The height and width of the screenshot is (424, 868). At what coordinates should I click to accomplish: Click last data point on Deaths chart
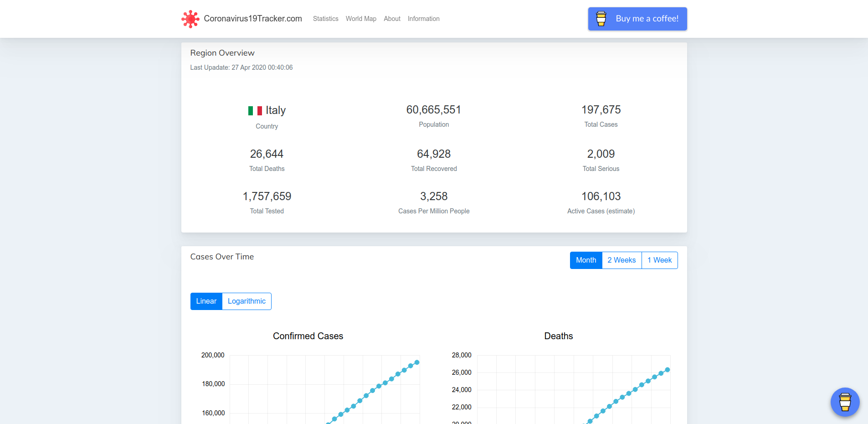[x=667, y=370]
